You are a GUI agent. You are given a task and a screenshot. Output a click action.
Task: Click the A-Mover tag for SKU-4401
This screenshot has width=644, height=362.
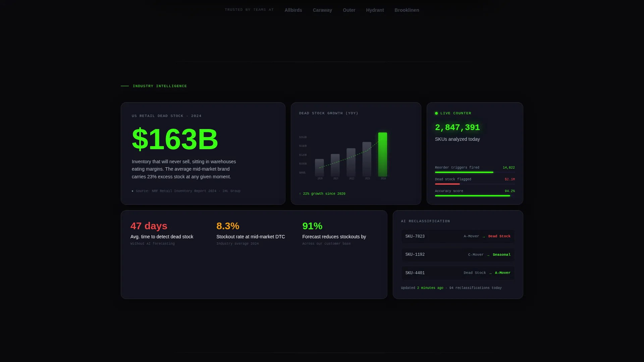point(502,273)
